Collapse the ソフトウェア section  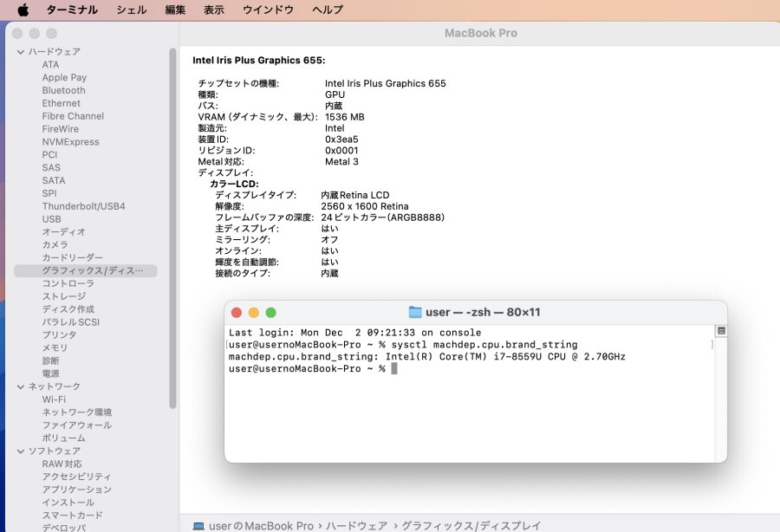pos(21,451)
